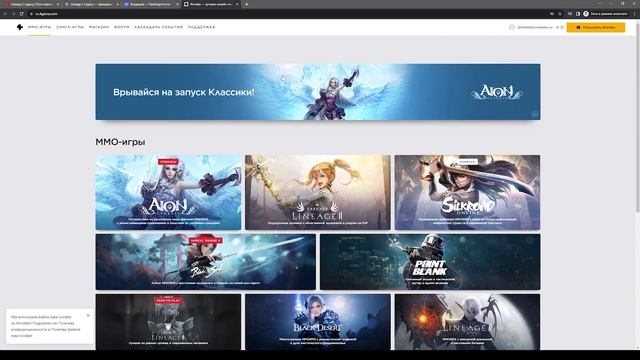Viewport: 640px width, 360px height.
Task: Open the browser three-dot menu
Action: [635, 13]
